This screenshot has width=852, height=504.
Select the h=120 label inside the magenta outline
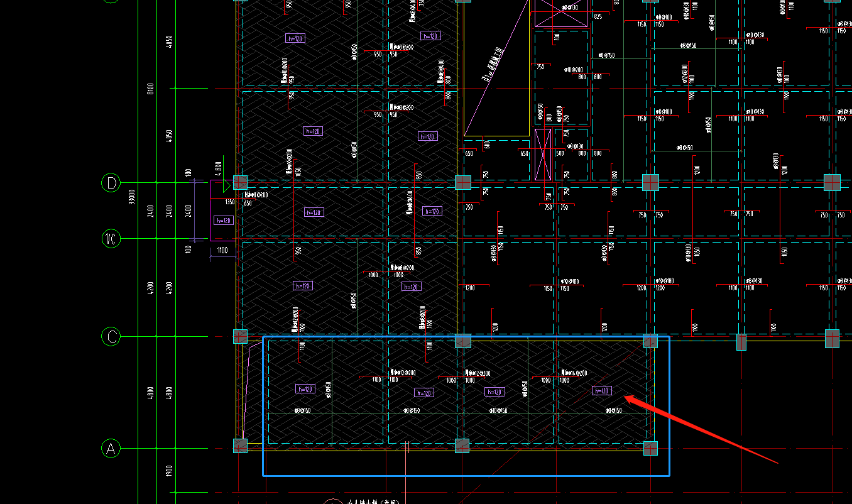224,221
